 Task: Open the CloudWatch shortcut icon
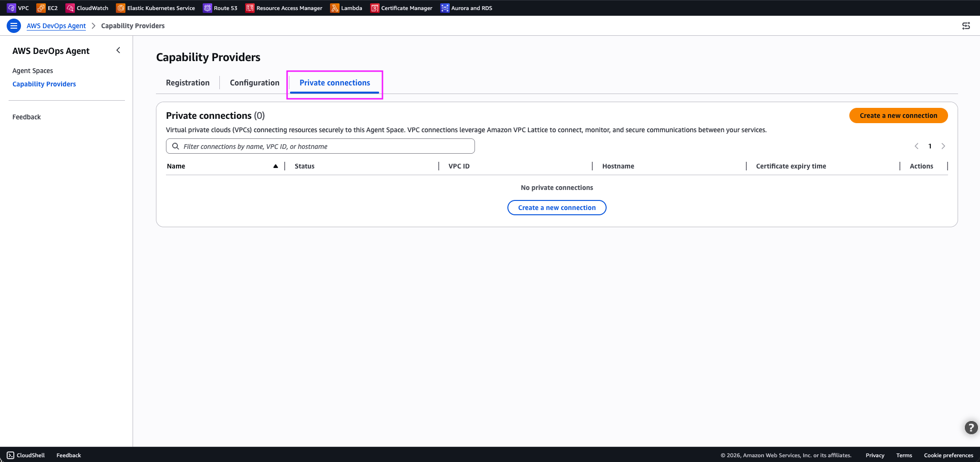pyautogui.click(x=70, y=8)
